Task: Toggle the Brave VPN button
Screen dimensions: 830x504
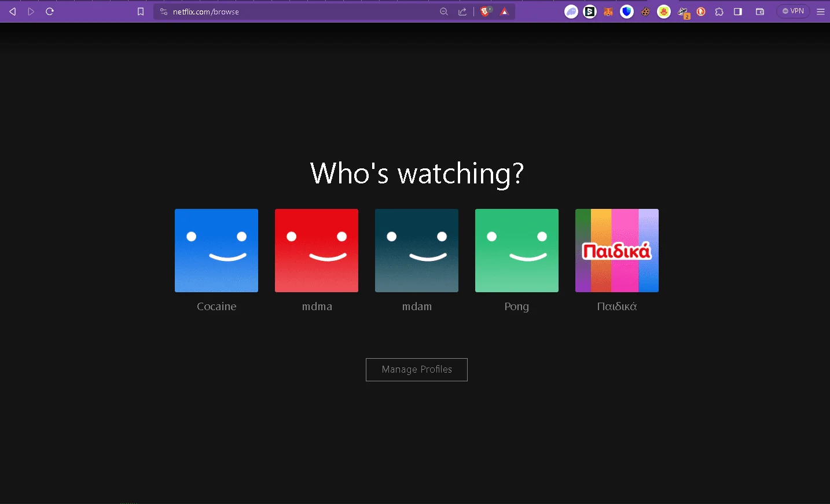Action: click(x=793, y=11)
